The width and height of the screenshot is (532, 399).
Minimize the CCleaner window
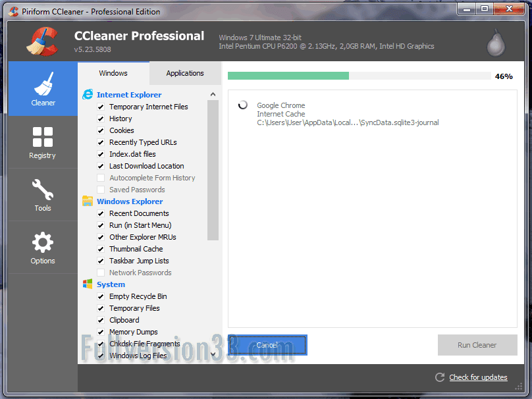[467, 9]
